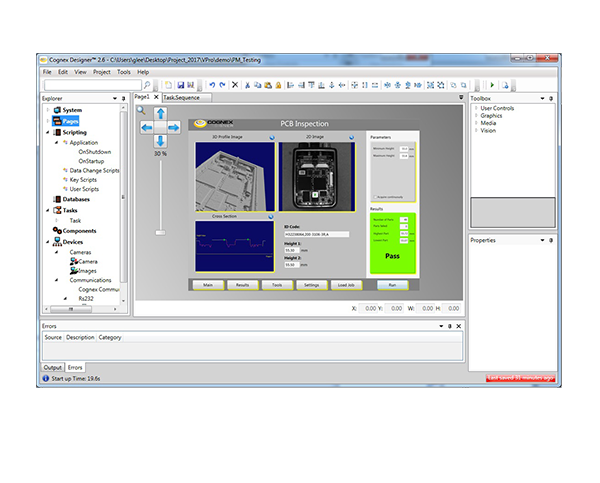
Task: Click the X coordinate field below canvas
Action: coord(368,308)
